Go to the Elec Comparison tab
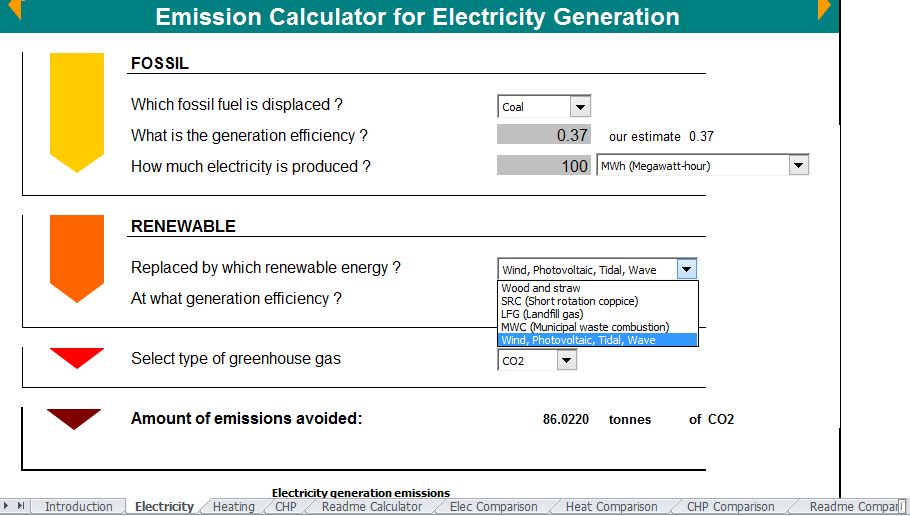910x516 pixels. click(x=493, y=507)
